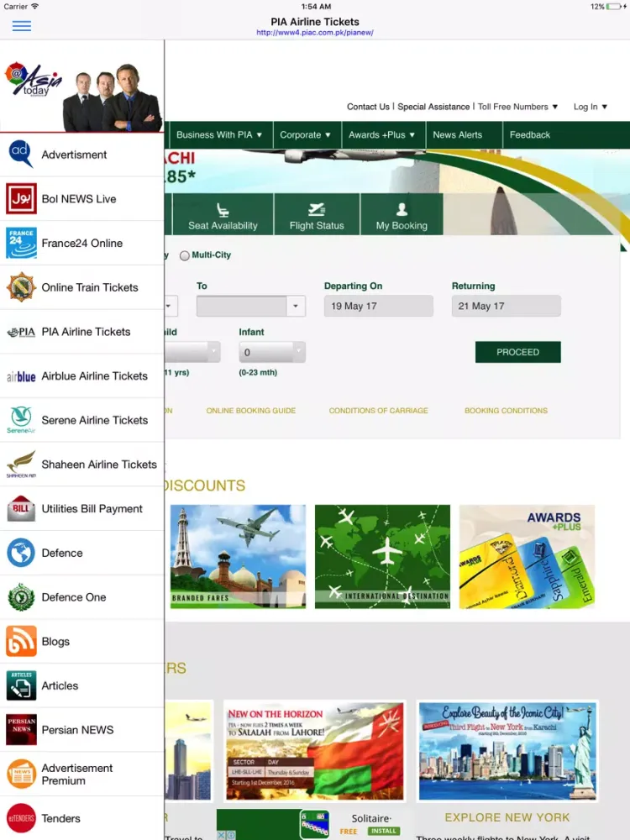Open the Awards +Plus menu
Viewport: 630px width, 840px height.
pyautogui.click(x=381, y=135)
